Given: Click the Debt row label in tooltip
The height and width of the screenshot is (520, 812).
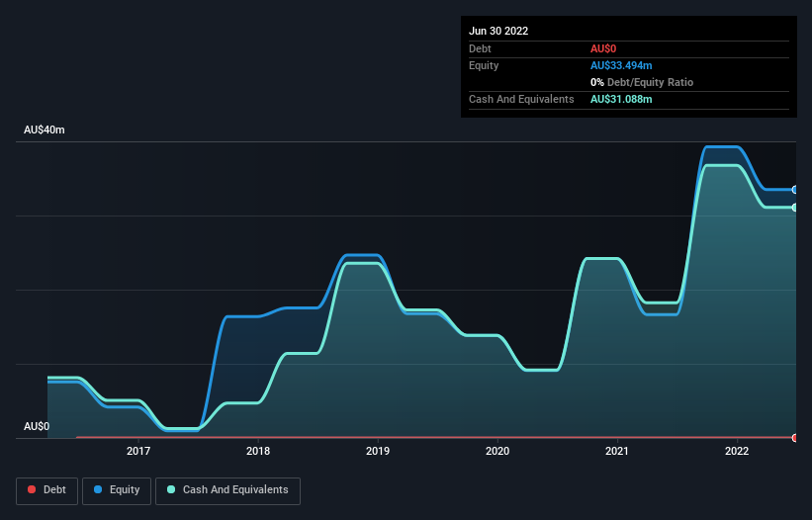Looking at the screenshot, I should [x=480, y=48].
